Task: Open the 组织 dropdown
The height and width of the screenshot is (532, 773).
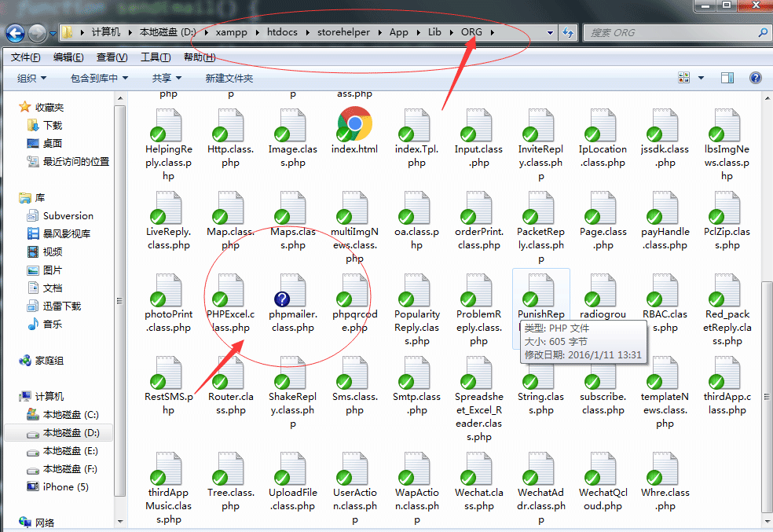Action: [x=31, y=78]
